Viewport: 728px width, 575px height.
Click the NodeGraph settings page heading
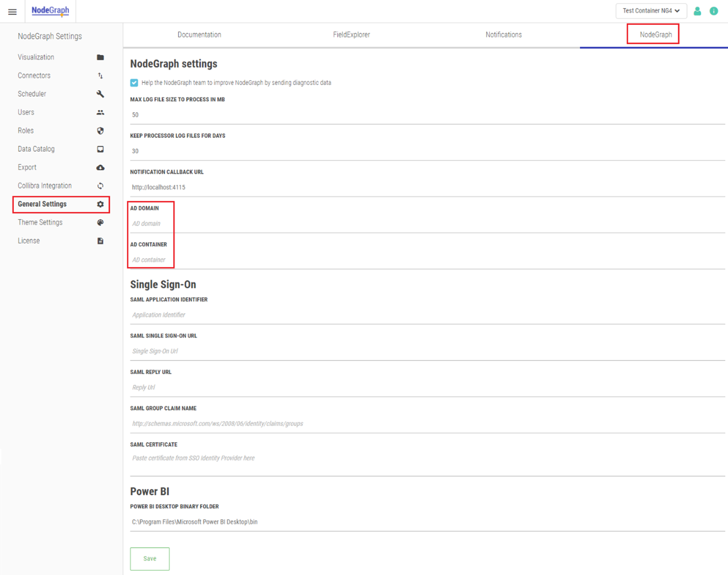tap(174, 64)
